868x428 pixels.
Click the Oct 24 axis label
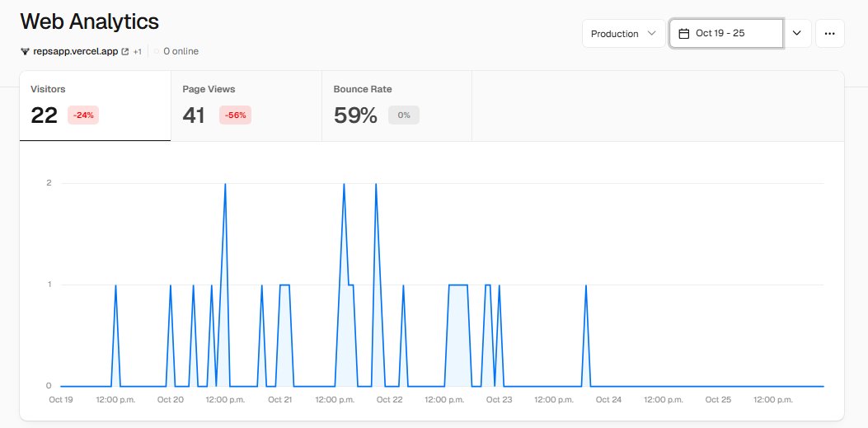tap(609, 399)
